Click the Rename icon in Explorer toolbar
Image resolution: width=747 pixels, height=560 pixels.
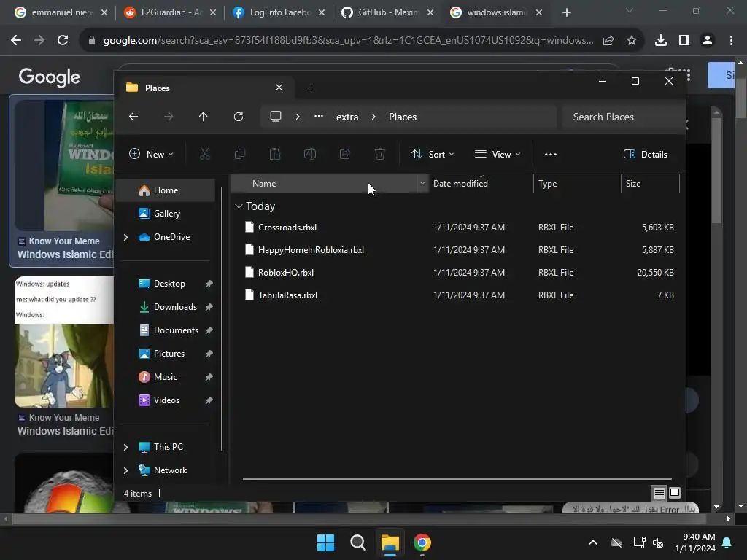(x=310, y=155)
